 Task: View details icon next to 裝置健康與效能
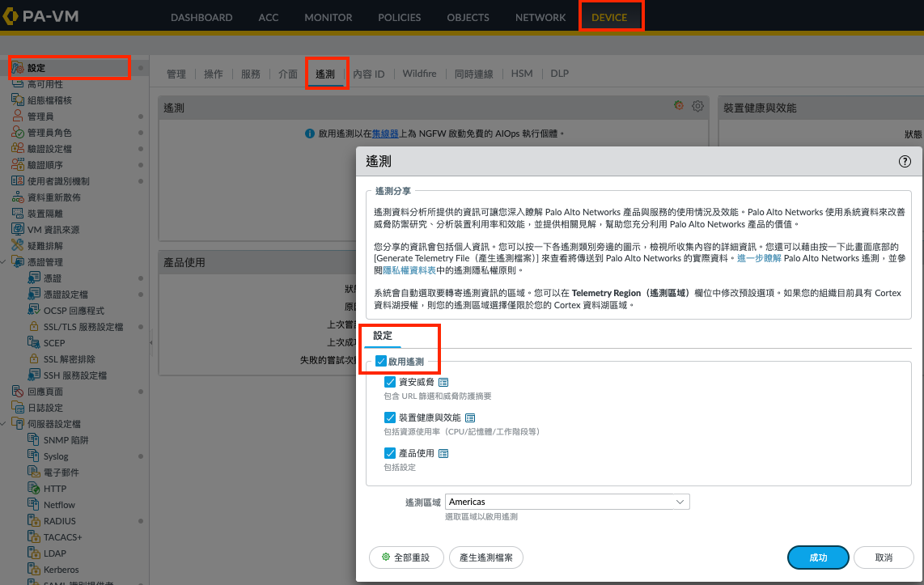470,418
